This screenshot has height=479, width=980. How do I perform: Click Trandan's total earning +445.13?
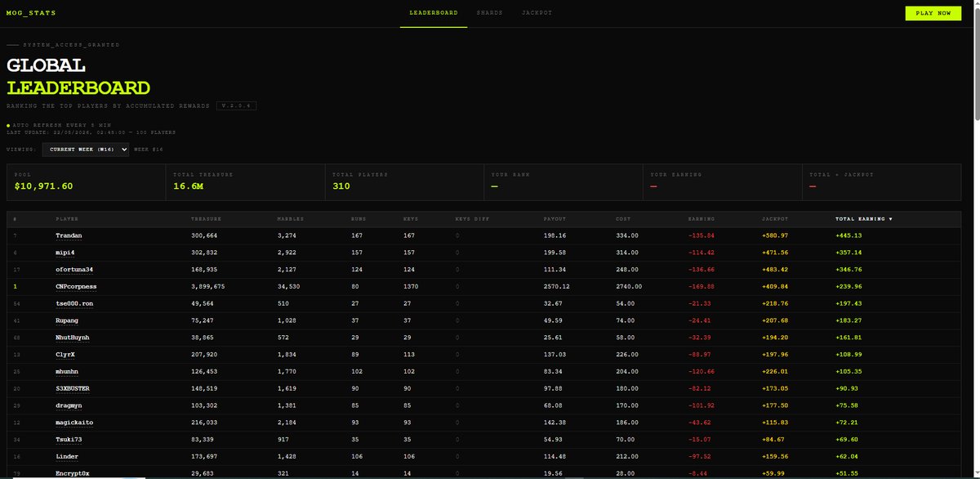pos(849,235)
